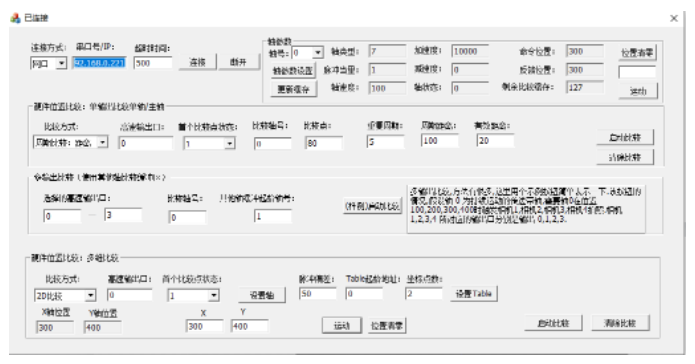Close the 已连接 window

[x=674, y=18]
